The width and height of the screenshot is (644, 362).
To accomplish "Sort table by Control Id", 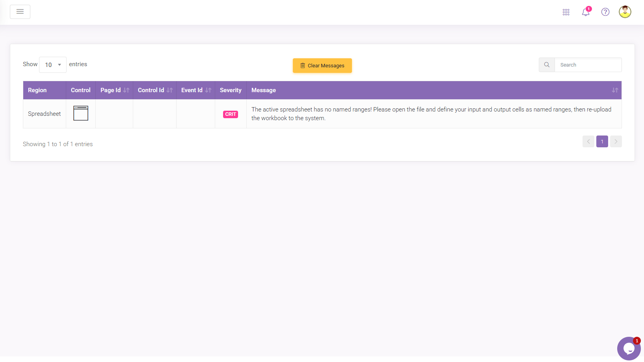I will click(x=155, y=90).
